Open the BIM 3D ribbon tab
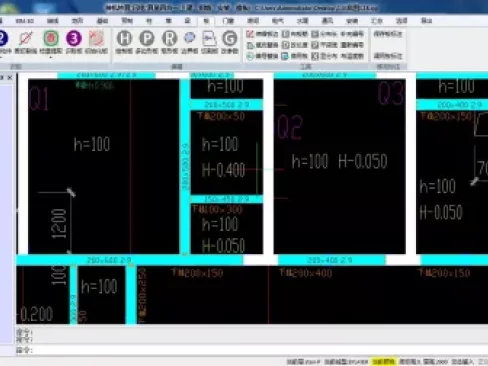 coord(25,21)
